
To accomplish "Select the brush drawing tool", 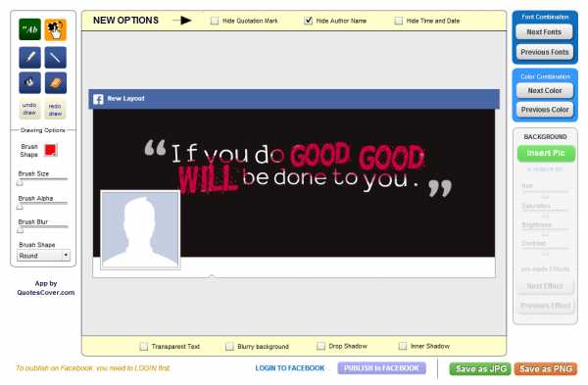I will tap(29, 58).
